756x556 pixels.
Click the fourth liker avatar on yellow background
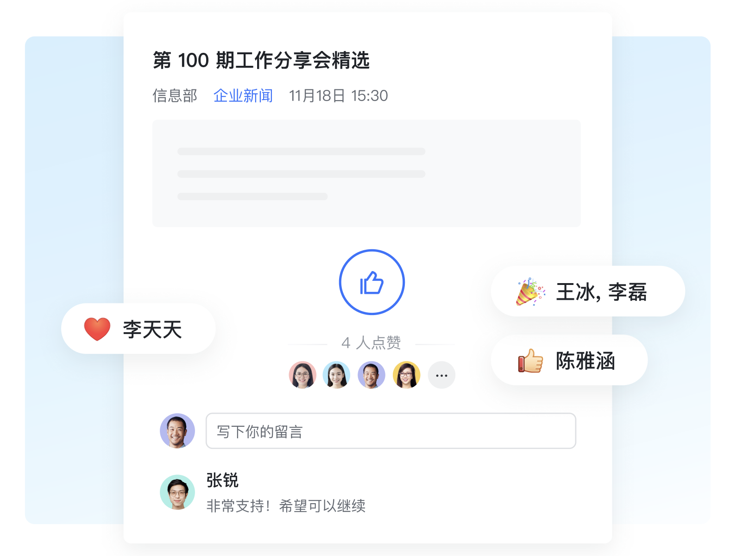coord(406,375)
